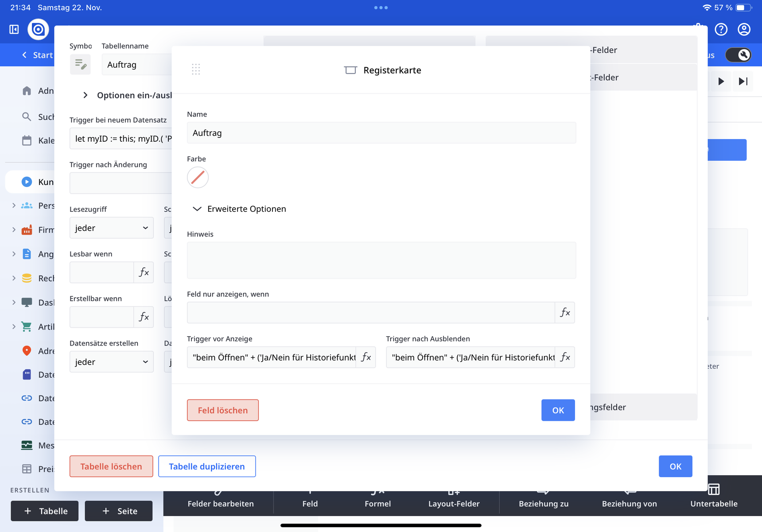The width and height of the screenshot is (762, 532).
Task: Create a new Seite
Action: click(119, 511)
